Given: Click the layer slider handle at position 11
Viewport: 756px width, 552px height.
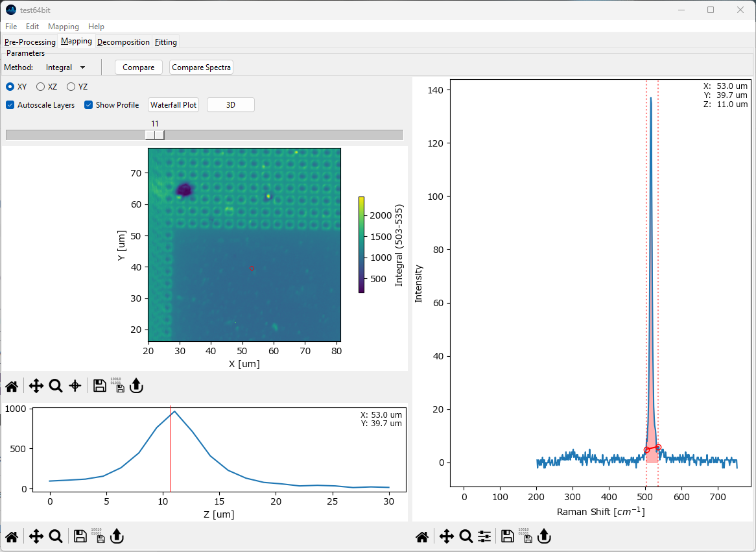Looking at the screenshot, I should click(x=155, y=135).
